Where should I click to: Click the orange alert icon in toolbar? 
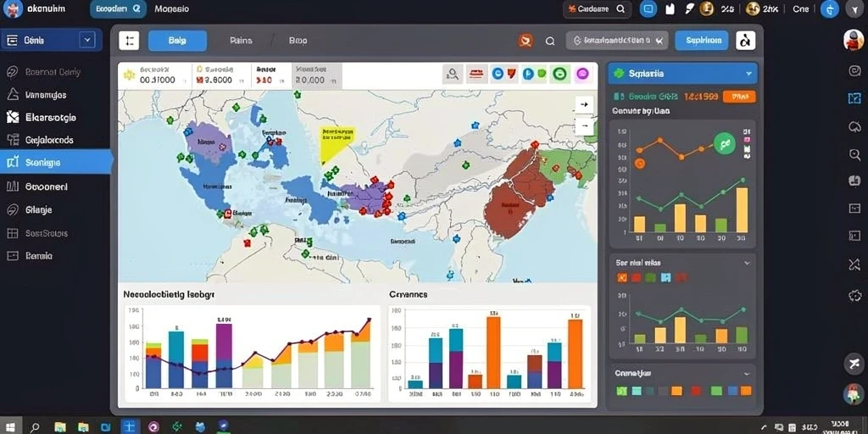[x=525, y=41]
